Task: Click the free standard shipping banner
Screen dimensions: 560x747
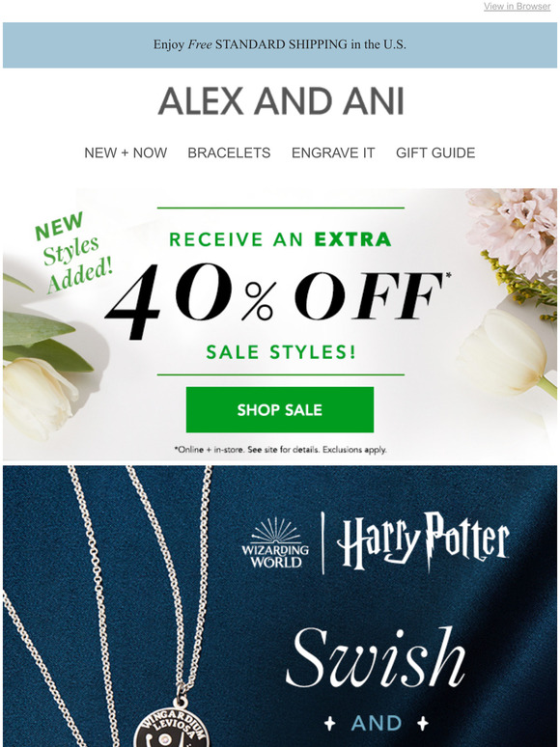Action: tap(280, 44)
